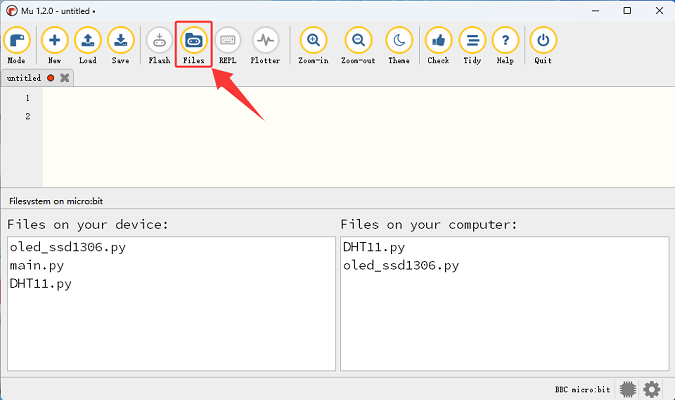Toggle the Files filesystem pane
The image size is (675, 400).
tap(194, 45)
